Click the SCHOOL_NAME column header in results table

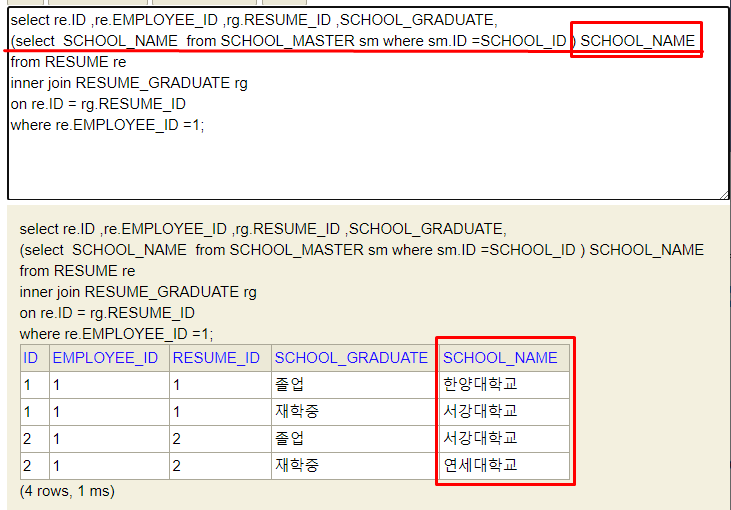(x=500, y=358)
